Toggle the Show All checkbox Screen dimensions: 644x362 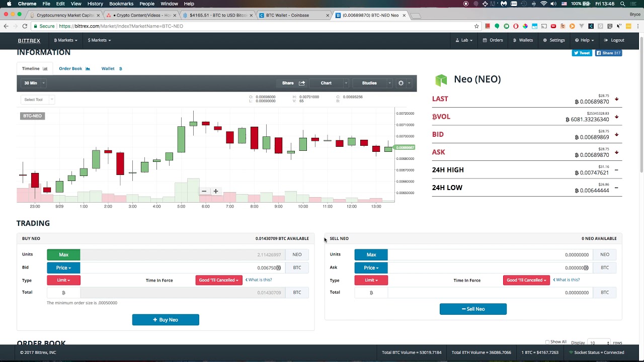click(547, 342)
